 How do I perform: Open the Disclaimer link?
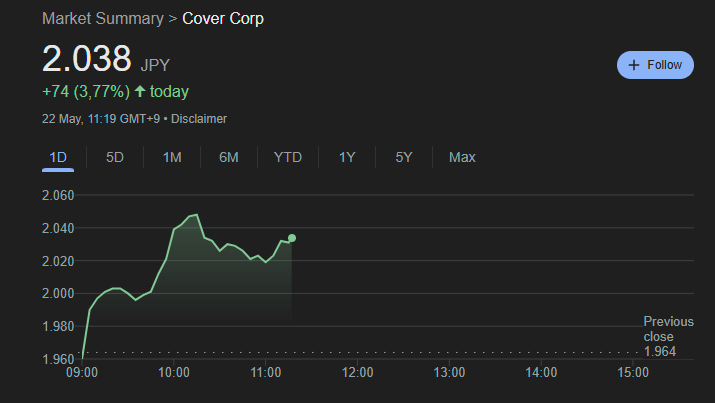pos(199,119)
